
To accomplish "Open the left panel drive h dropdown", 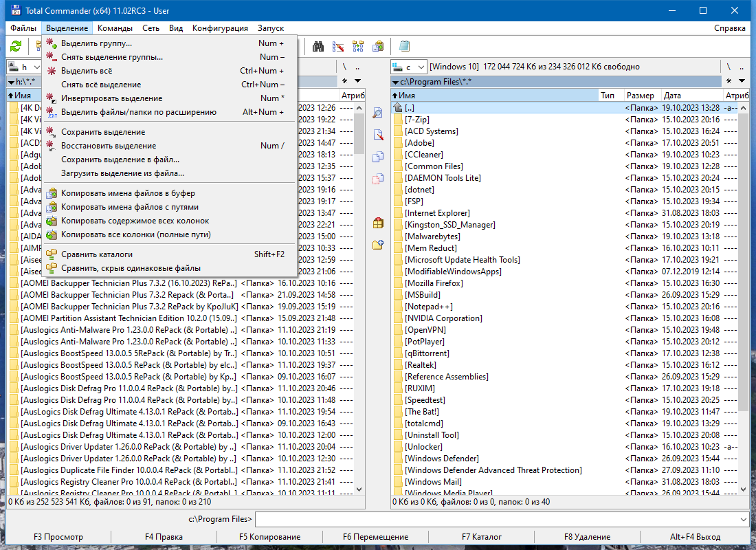I will coord(23,67).
